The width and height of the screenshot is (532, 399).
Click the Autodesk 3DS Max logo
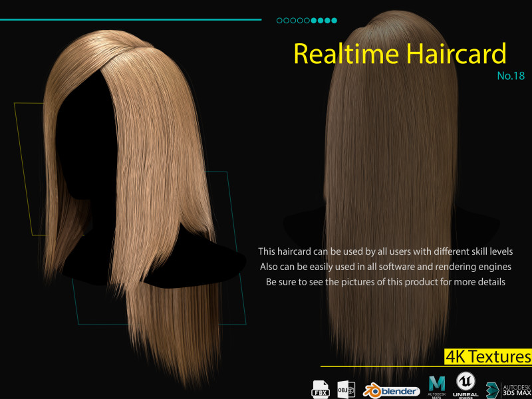pos(509,389)
